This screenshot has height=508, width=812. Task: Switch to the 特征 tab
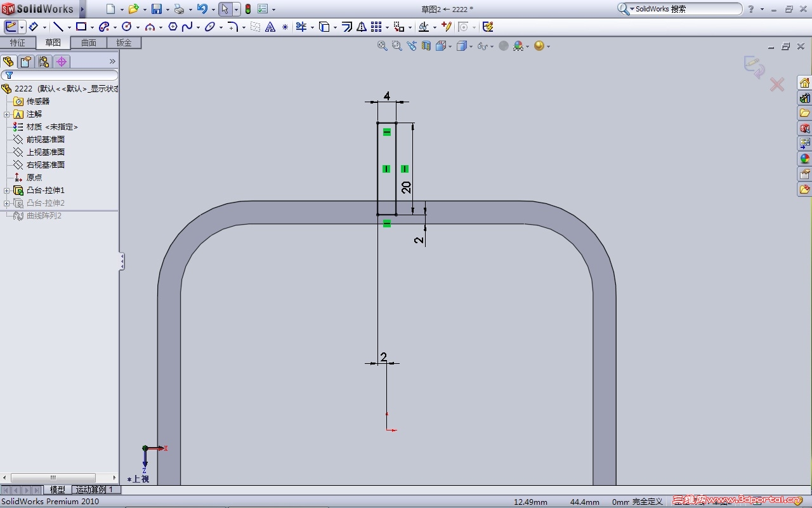18,43
